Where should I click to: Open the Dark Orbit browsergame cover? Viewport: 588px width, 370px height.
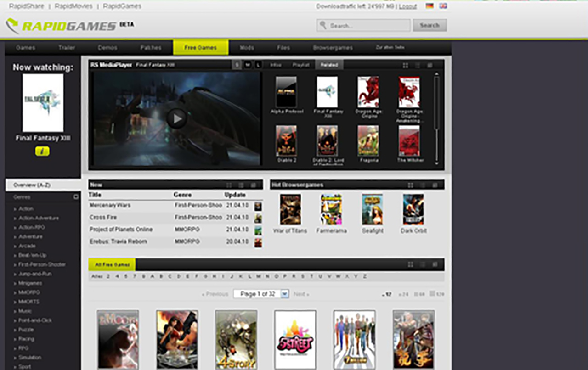(x=413, y=209)
